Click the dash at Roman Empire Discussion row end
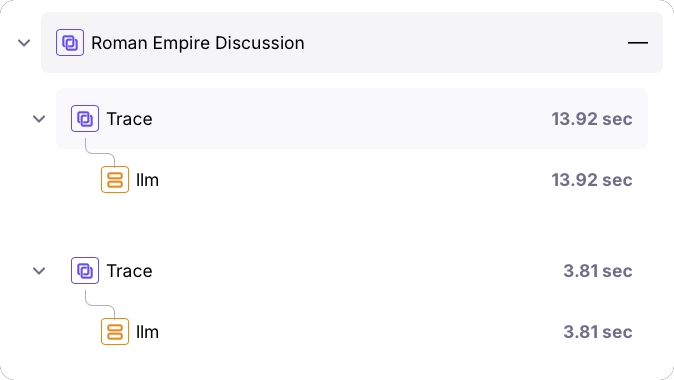Image resolution: width=674 pixels, height=380 pixels. pyautogui.click(x=638, y=43)
